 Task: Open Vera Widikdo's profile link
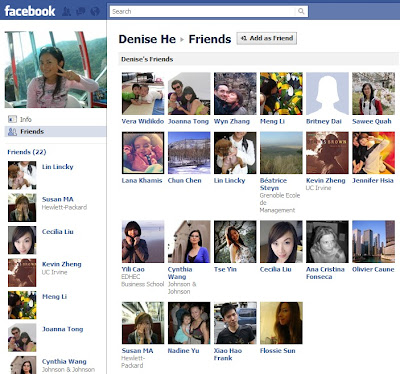click(143, 121)
